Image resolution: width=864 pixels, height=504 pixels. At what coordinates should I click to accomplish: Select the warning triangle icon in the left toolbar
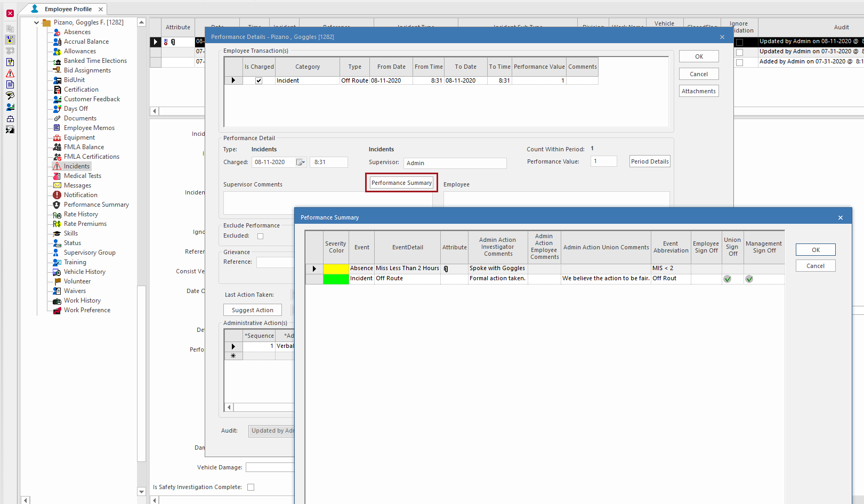coord(10,72)
